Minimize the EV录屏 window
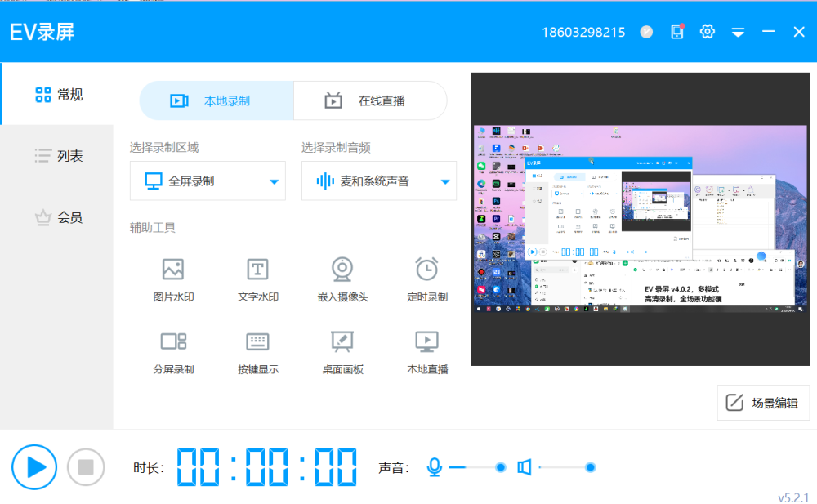 (x=769, y=32)
